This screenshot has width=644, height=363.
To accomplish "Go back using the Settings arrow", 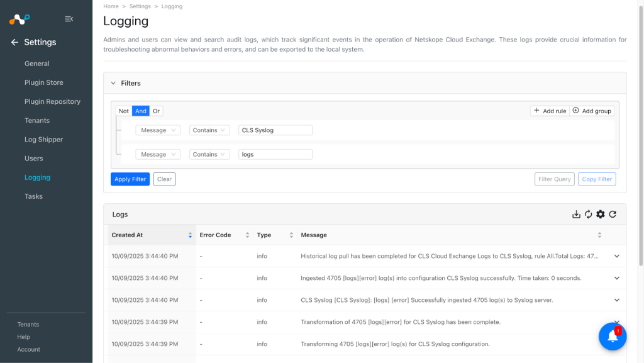I will click(15, 42).
